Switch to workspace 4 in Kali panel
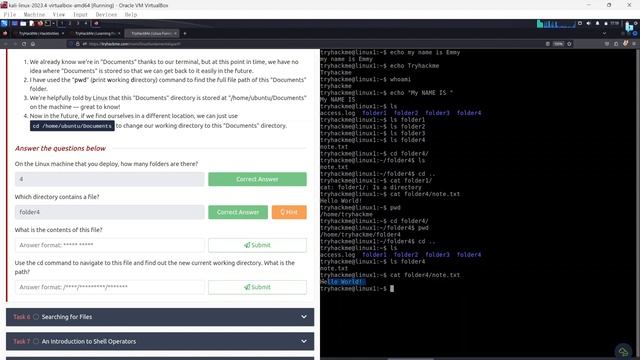This screenshot has width=640, height=360. [86, 23]
